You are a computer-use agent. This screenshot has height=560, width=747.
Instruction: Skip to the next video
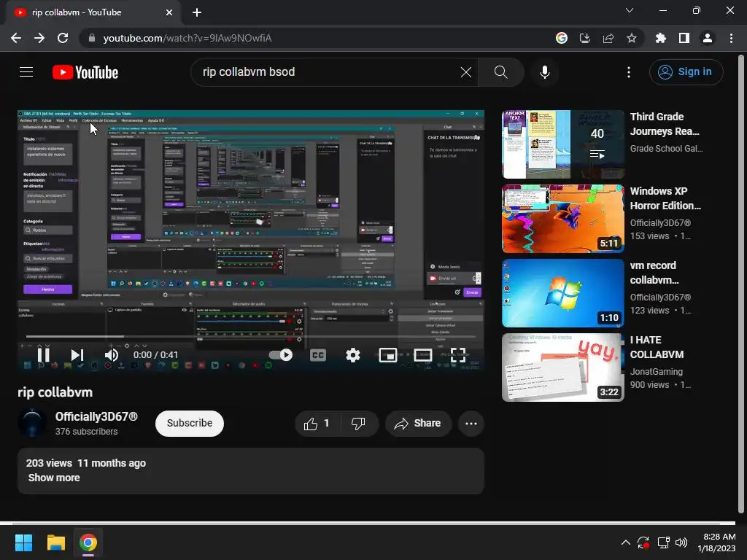(77, 355)
